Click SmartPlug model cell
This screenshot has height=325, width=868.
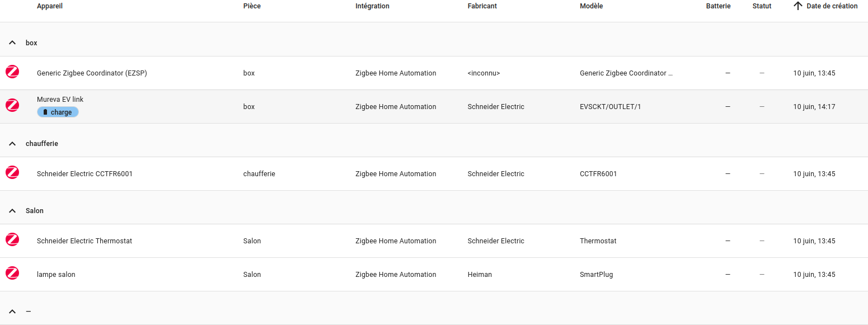click(x=597, y=275)
